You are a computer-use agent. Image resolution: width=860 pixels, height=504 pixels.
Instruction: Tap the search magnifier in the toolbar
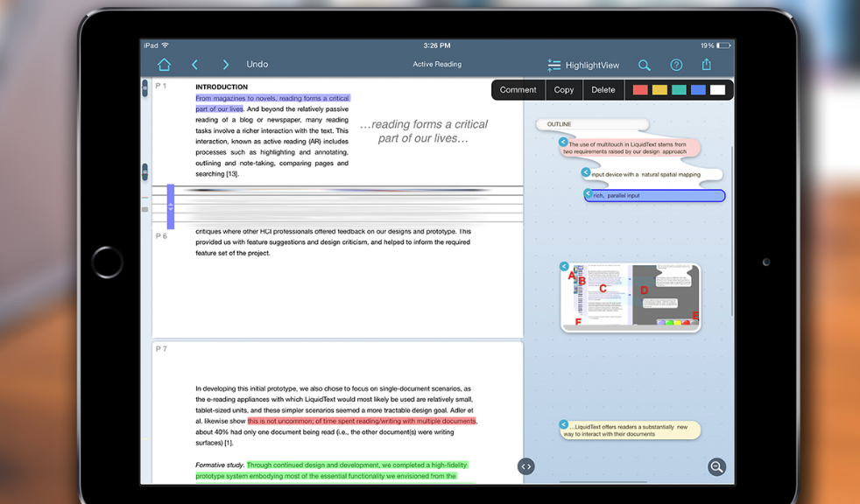pyautogui.click(x=645, y=65)
